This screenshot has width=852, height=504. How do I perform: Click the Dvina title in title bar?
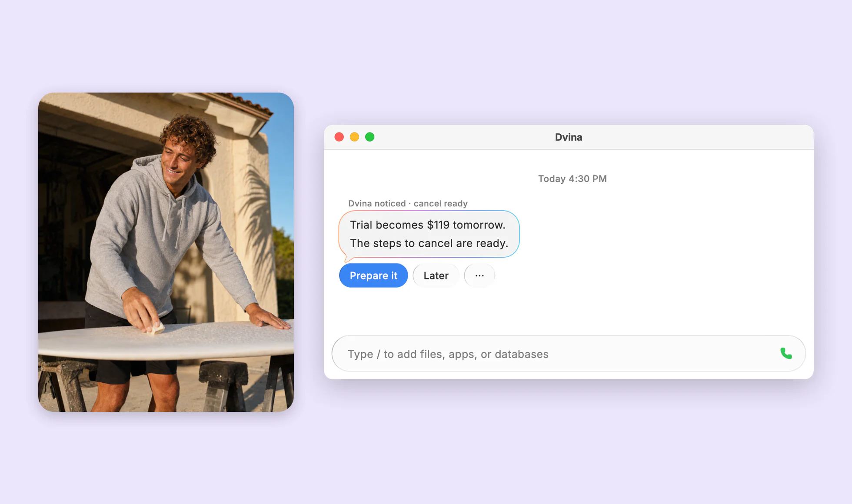pos(569,137)
